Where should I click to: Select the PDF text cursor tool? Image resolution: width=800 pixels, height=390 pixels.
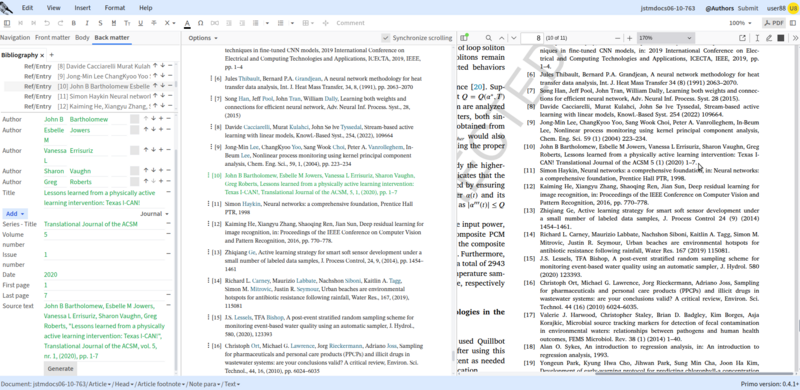coord(757,38)
